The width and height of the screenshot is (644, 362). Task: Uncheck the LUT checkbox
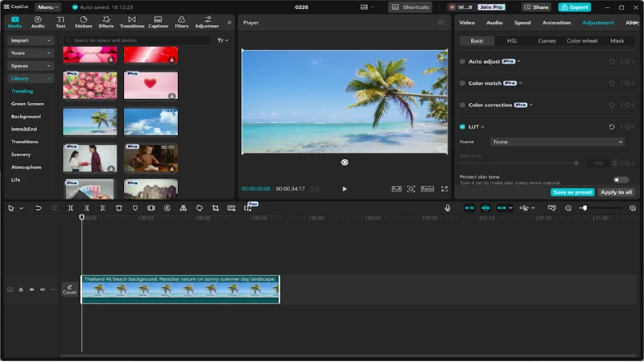click(462, 127)
